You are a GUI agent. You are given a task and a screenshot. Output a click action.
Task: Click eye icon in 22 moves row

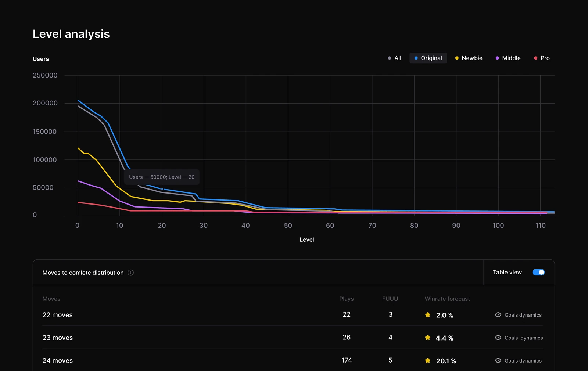[498, 315]
